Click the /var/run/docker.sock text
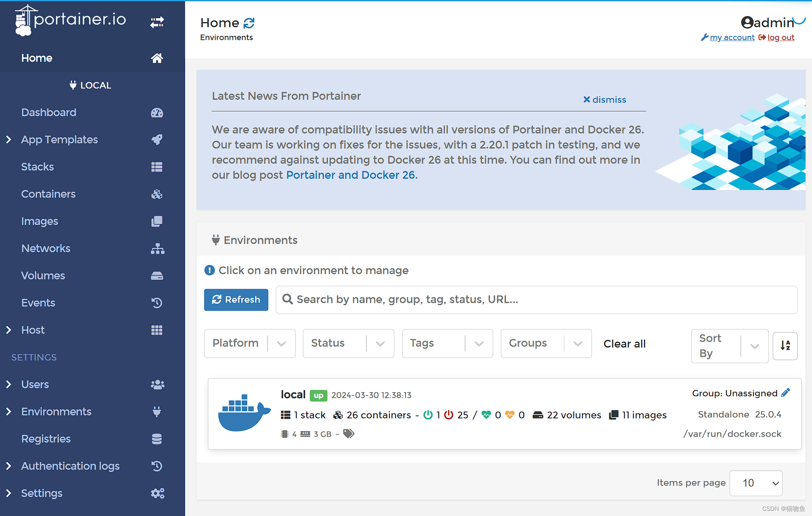Image resolution: width=812 pixels, height=516 pixels. click(x=732, y=434)
